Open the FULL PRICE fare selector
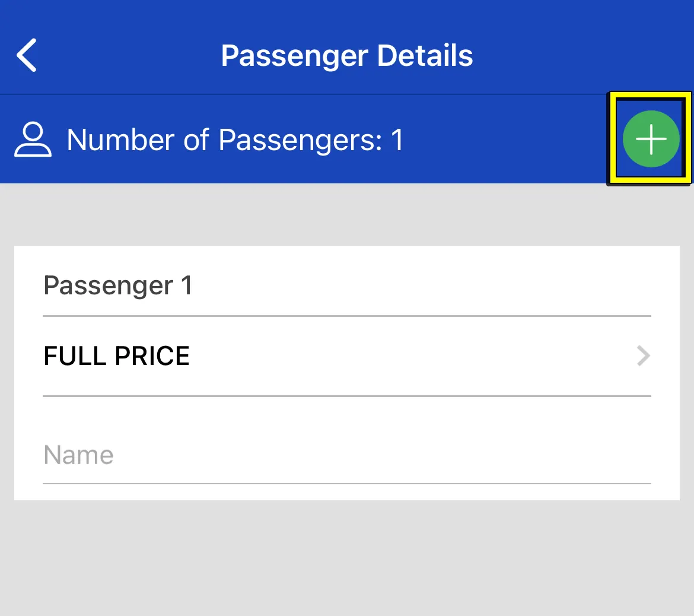Image resolution: width=694 pixels, height=616 pixels. [x=346, y=356]
